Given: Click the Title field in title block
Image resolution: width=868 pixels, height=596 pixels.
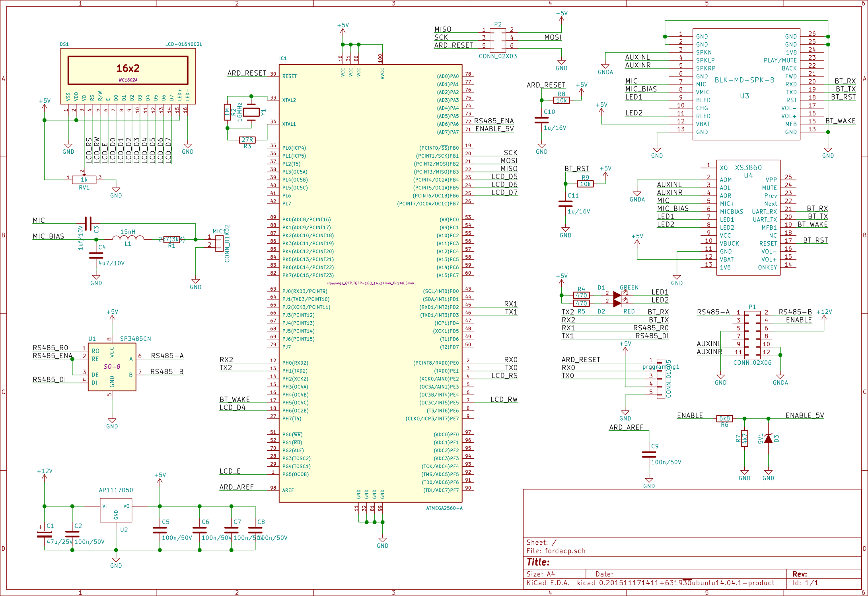Looking at the screenshot, I should point(538,562).
